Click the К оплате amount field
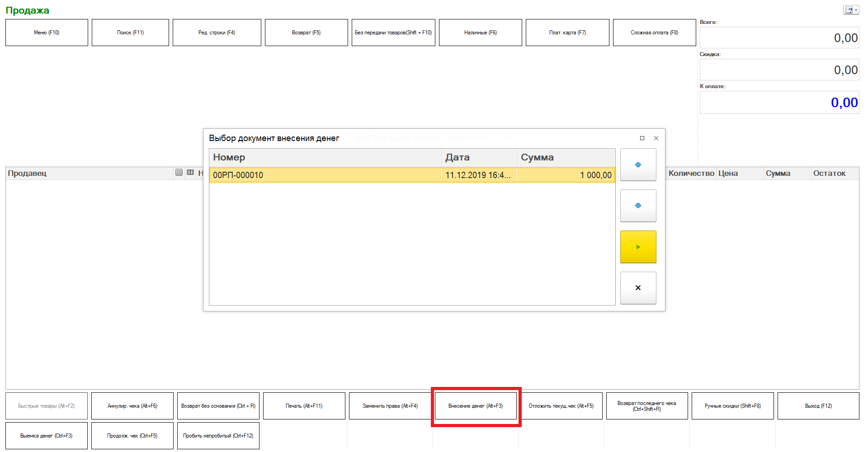 (779, 103)
